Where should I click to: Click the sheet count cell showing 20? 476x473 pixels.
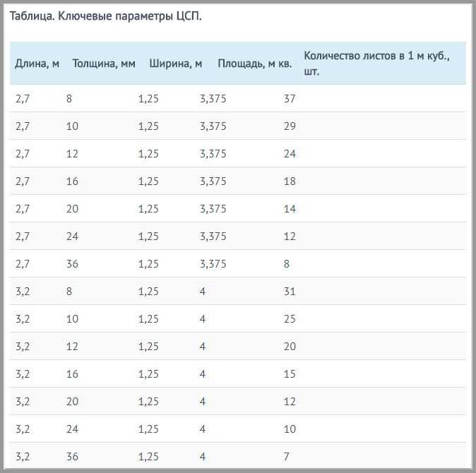pyautogui.click(x=290, y=346)
